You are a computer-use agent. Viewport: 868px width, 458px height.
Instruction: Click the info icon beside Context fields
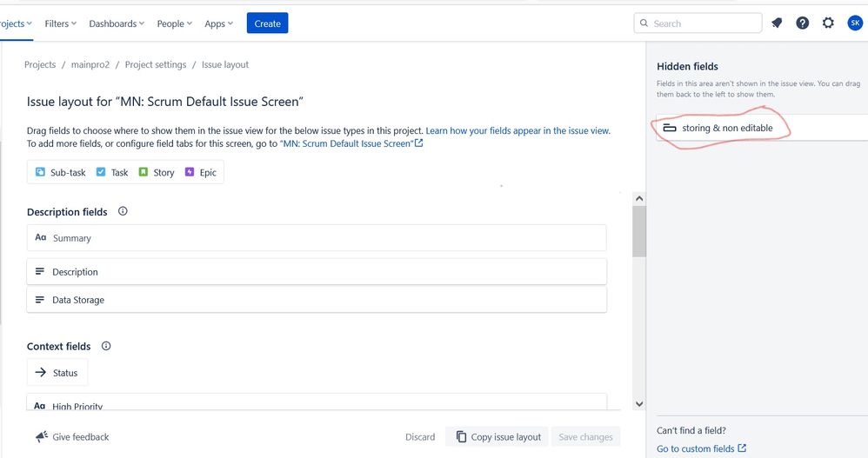pyautogui.click(x=106, y=346)
